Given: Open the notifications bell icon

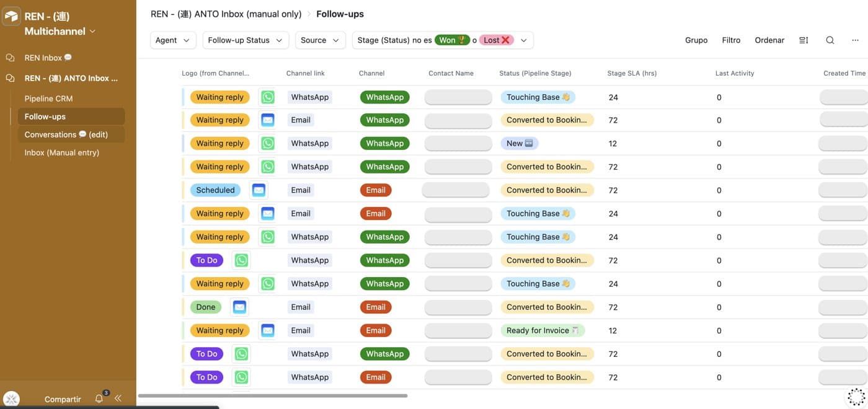Looking at the screenshot, I should point(99,399).
